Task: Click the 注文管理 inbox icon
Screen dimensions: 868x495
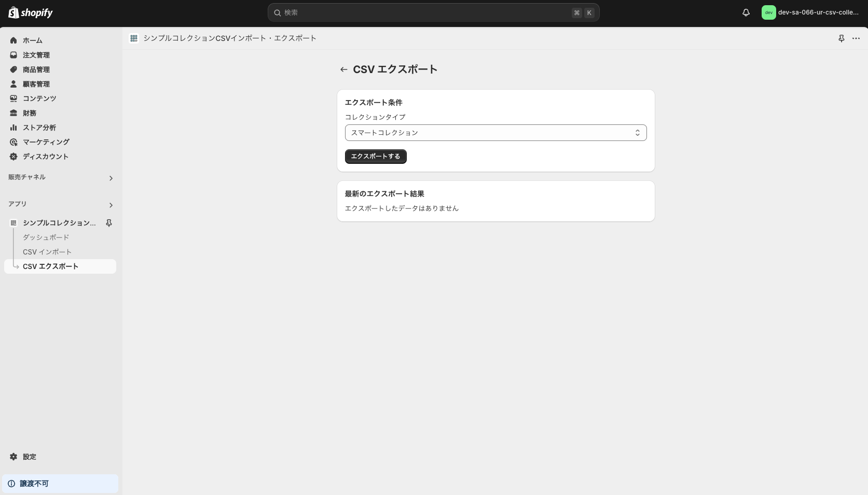Action: coord(13,55)
